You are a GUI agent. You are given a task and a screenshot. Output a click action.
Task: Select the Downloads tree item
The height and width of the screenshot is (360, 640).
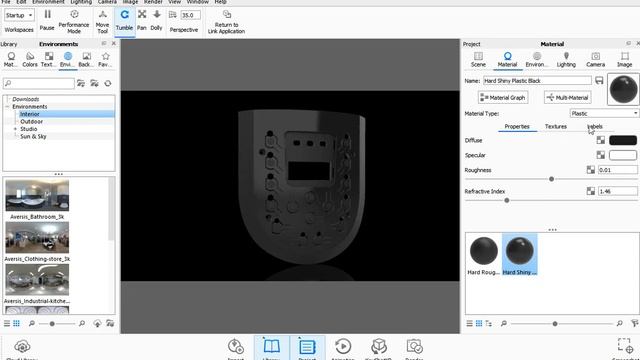[26, 99]
